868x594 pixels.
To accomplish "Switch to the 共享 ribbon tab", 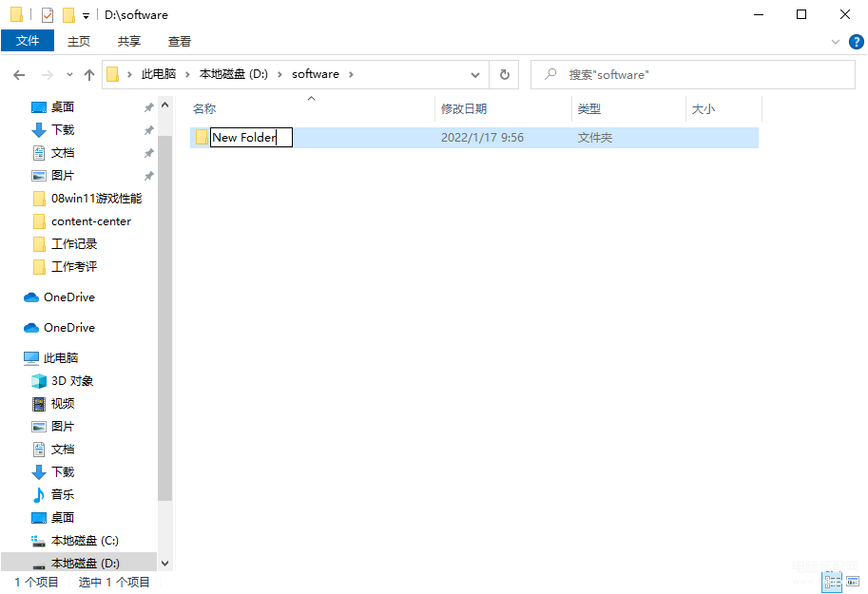I will coord(129,42).
